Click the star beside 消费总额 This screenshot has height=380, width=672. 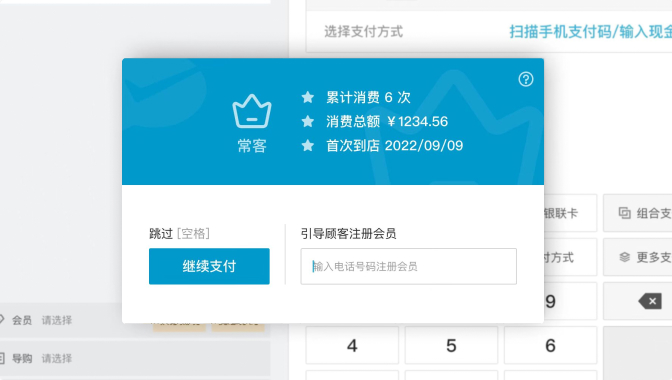[308, 122]
